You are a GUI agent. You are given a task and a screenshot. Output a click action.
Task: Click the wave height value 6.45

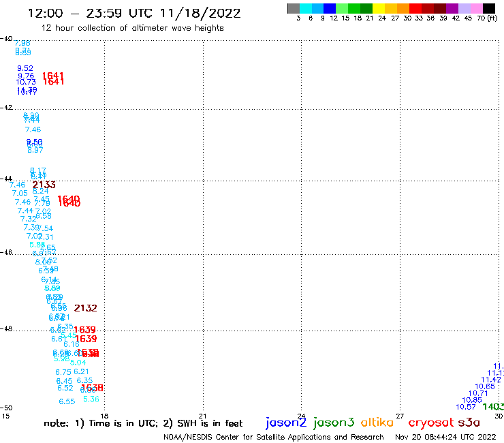pyautogui.click(x=64, y=381)
